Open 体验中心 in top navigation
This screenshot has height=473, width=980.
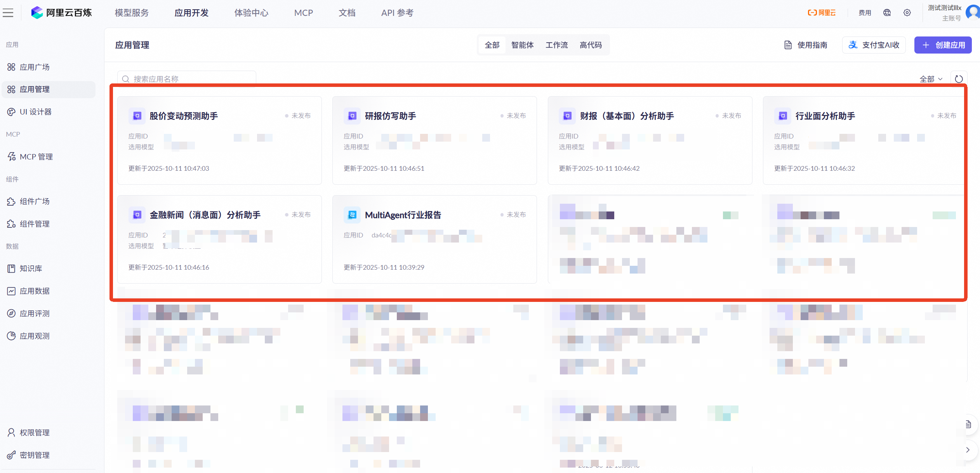point(251,13)
